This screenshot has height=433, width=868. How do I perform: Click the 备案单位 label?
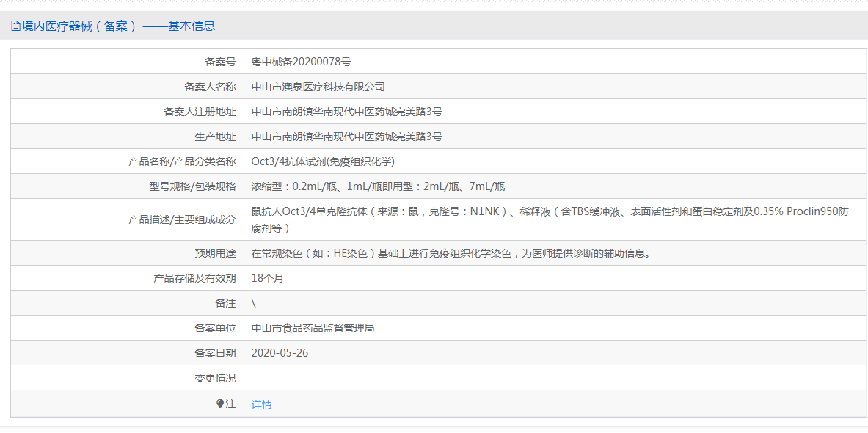pos(215,328)
